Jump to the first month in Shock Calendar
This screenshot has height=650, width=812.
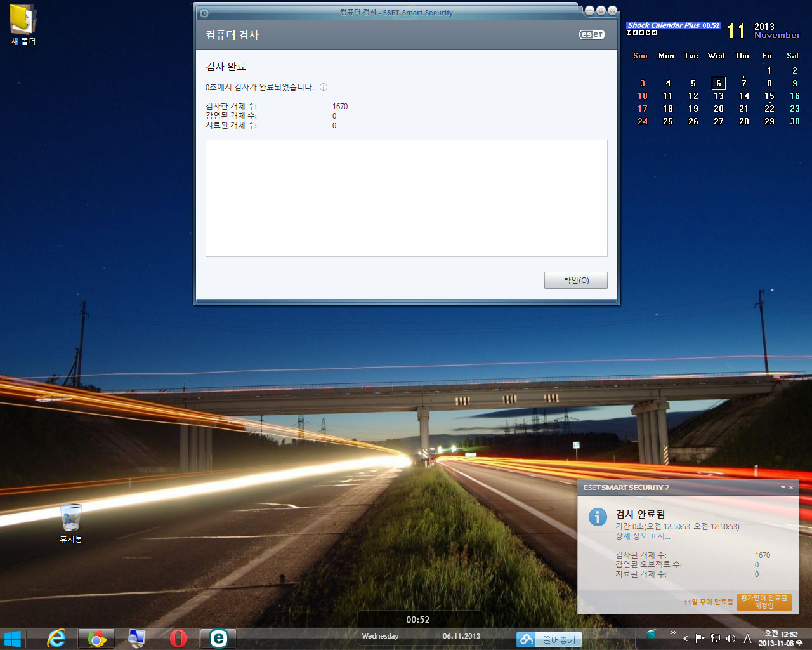[x=629, y=32]
